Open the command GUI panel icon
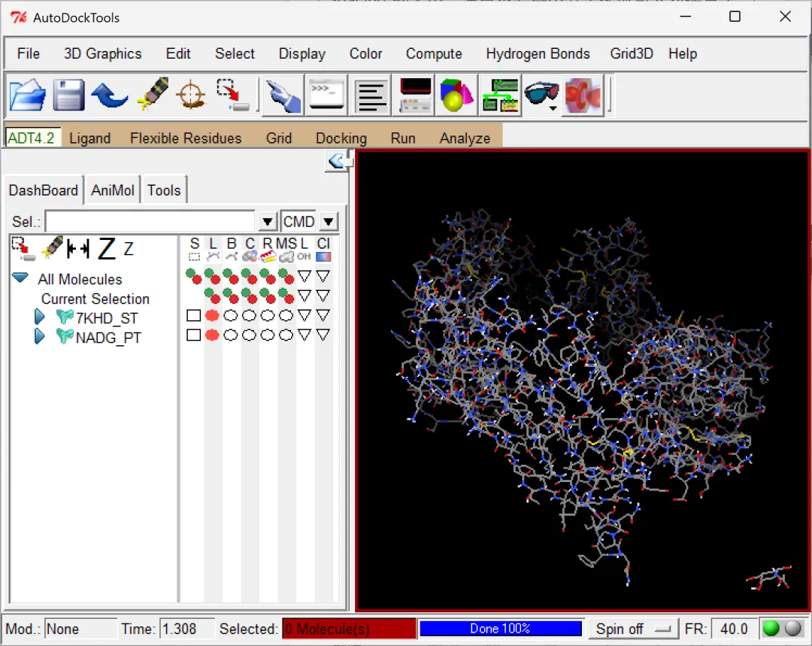This screenshot has width=812, height=646. click(414, 96)
